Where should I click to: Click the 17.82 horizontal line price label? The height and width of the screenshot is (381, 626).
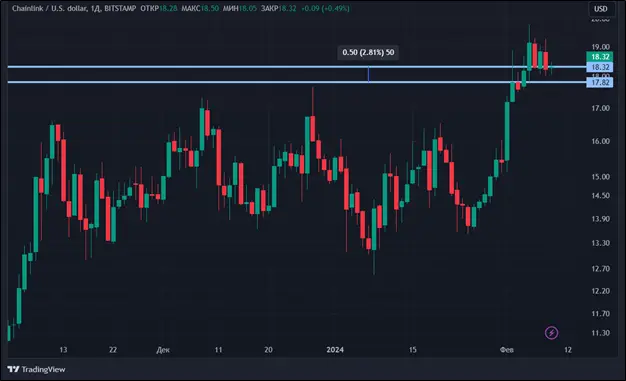pyautogui.click(x=600, y=82)
